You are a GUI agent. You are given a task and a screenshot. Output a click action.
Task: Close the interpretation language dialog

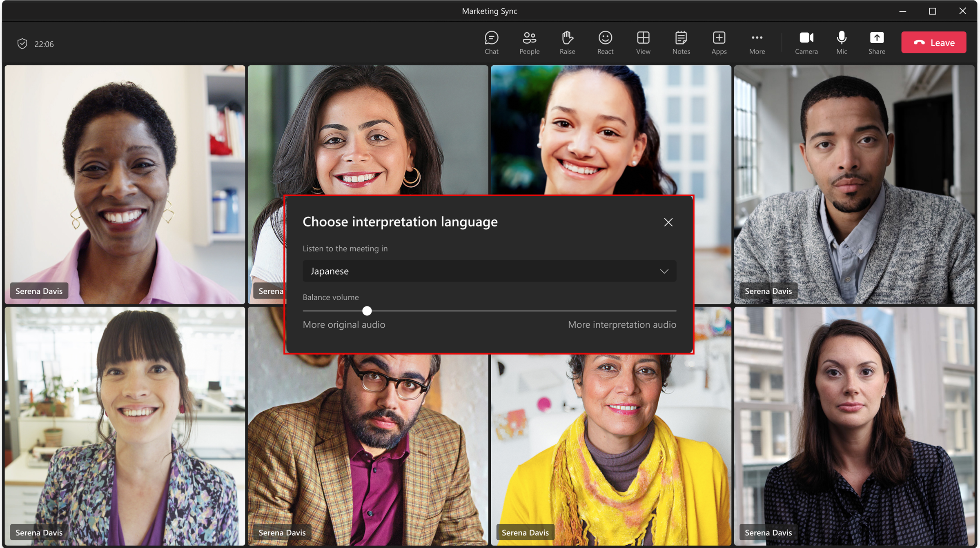click(x=668, y=222)
